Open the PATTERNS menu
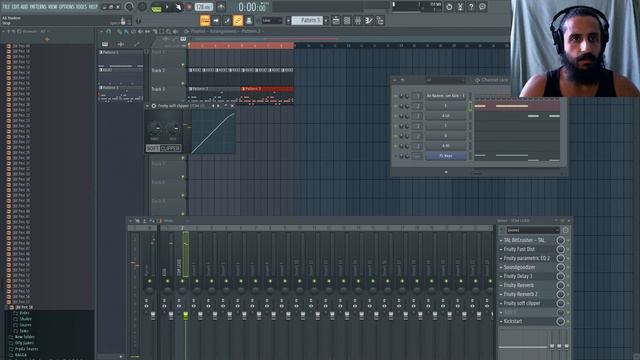Image resolution: width=640 pixels, height=360 pixels. 38,7
